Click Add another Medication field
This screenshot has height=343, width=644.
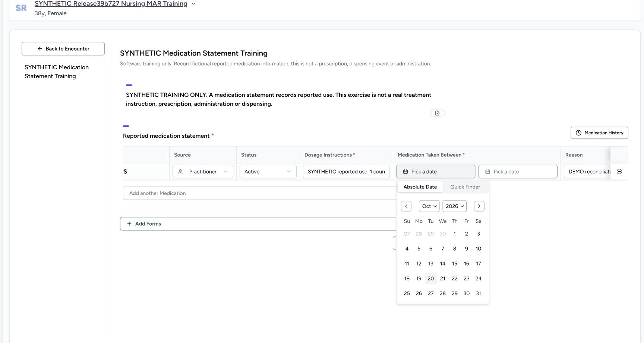click(259, 193)
